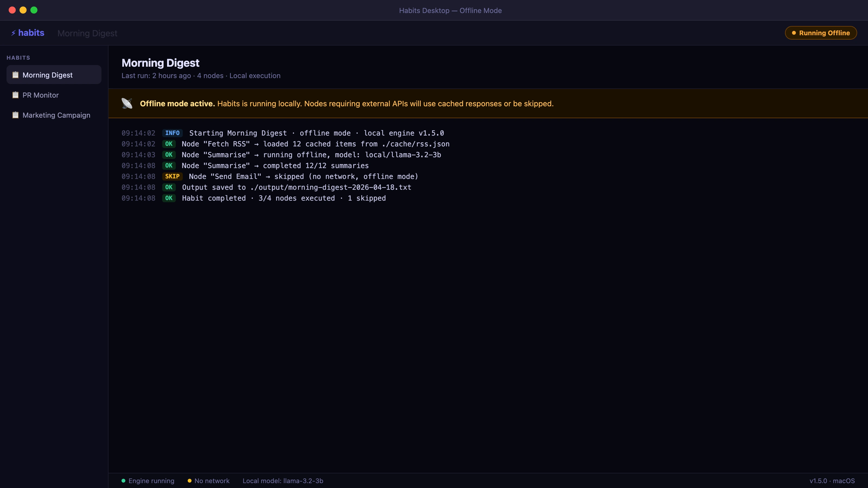Maximize the window with the green button

34,10
